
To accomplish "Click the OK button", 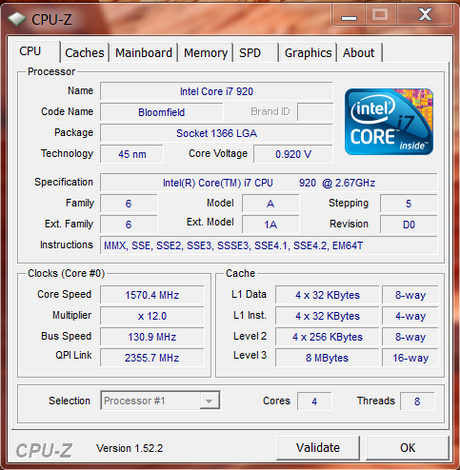I will [x=408, y=448].
